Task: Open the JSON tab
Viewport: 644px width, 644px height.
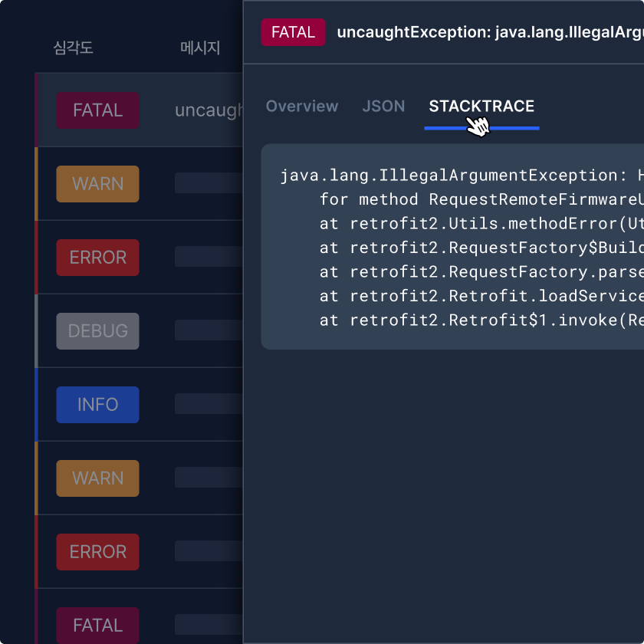Action: tap(383, 107)
